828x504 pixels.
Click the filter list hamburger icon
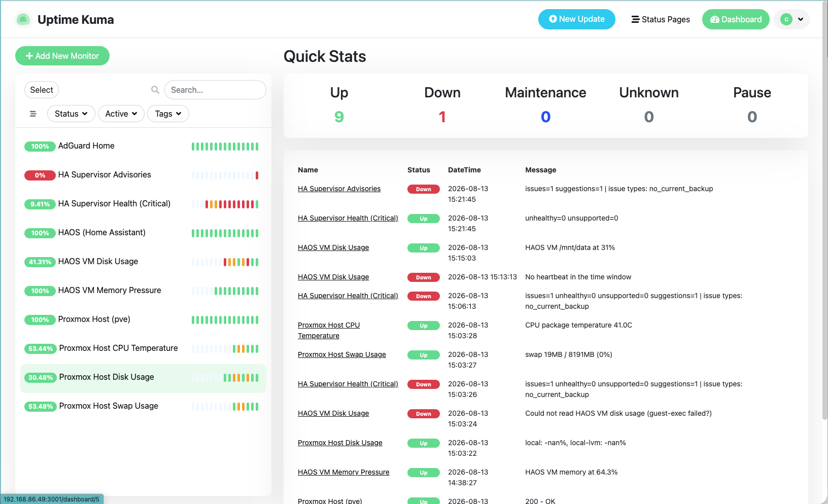click(33, 114)
